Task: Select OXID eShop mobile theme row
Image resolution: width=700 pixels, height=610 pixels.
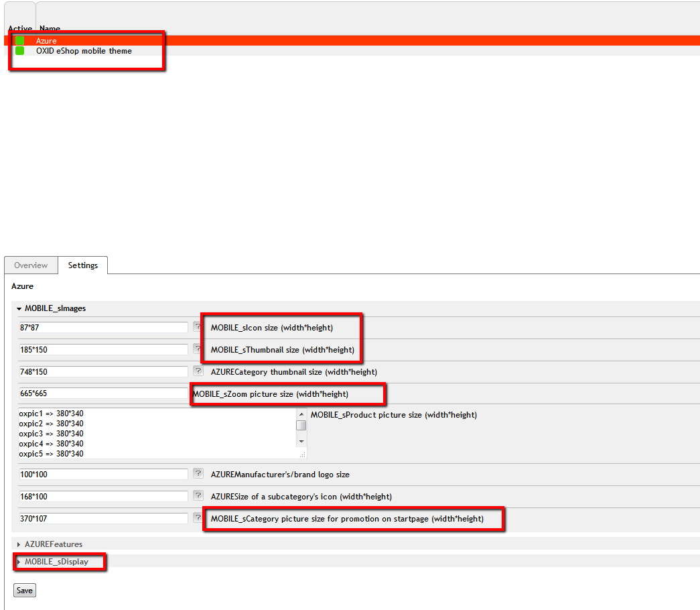Action: click(84, 51)
